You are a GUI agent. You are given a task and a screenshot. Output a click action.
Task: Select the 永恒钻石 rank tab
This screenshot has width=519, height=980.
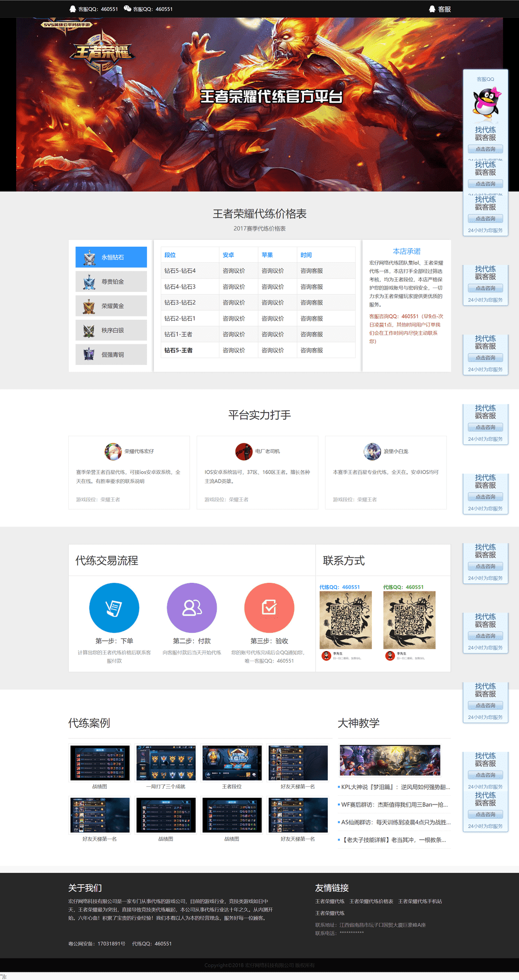click(111, 257)
